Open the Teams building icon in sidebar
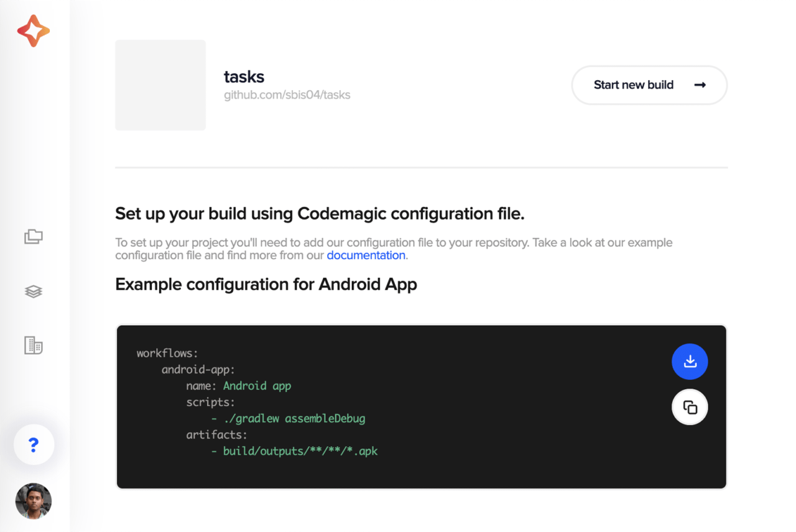Screen dimensions: 796x532 pos(34,346)
